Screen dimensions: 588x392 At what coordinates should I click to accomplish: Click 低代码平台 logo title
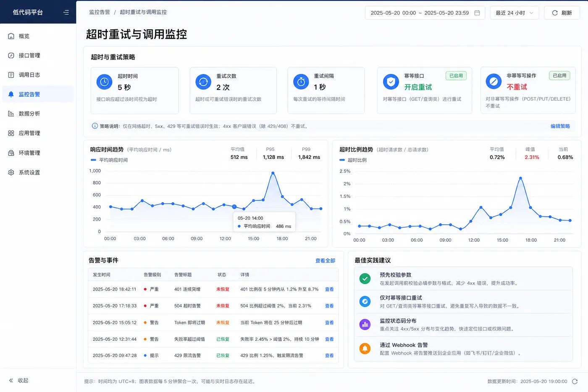pos(28,12)
